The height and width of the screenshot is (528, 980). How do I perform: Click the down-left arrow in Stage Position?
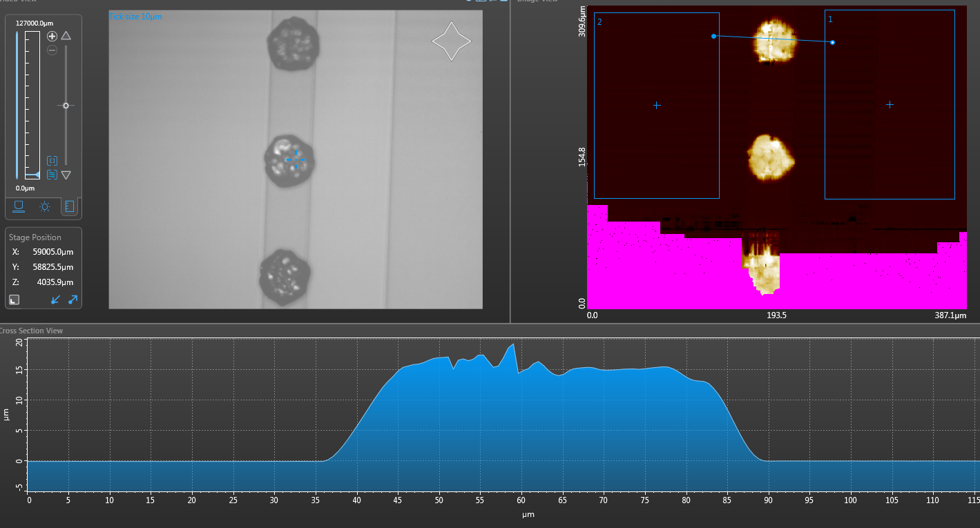57,300
